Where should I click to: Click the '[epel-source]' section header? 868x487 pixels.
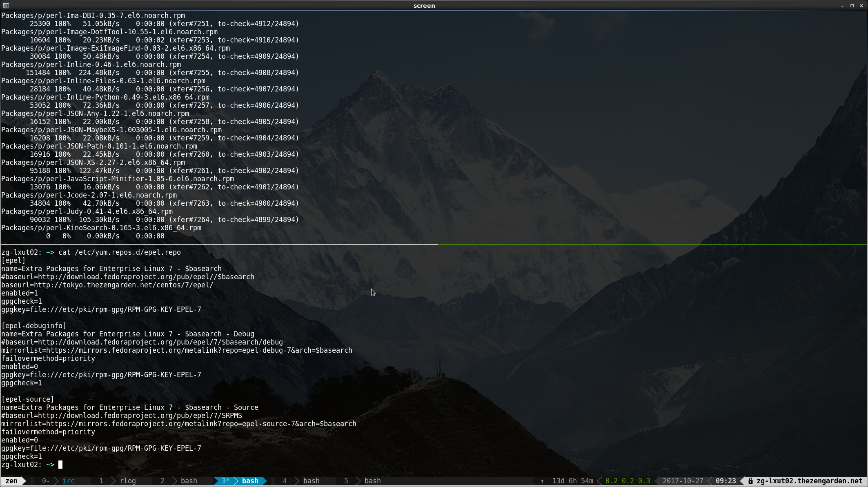[x=27, y=399]
